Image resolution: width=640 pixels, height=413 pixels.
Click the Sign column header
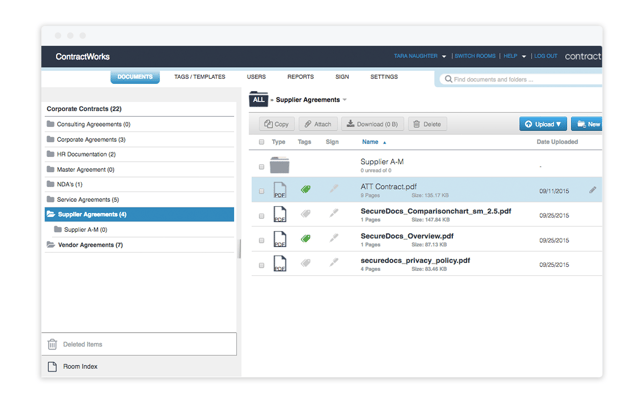click(x=332, y=142)
